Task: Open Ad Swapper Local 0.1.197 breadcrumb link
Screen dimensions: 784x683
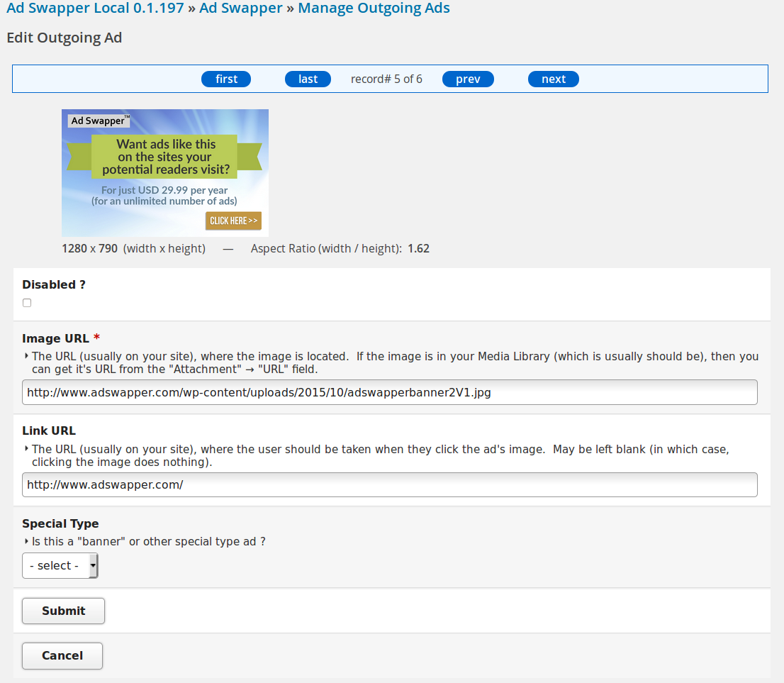Action: click(x=95, y=8)
